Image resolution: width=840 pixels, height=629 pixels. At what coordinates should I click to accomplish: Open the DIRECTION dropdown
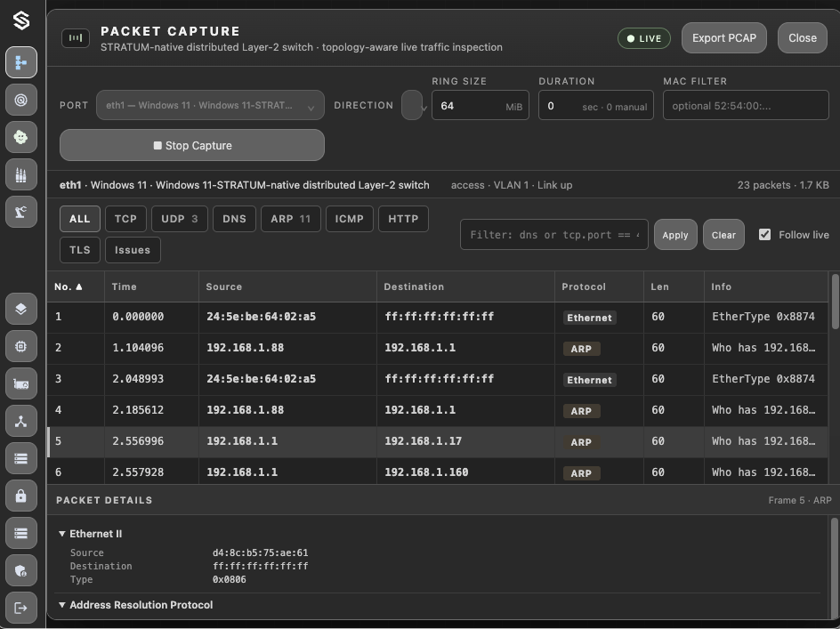pos(414,105)
